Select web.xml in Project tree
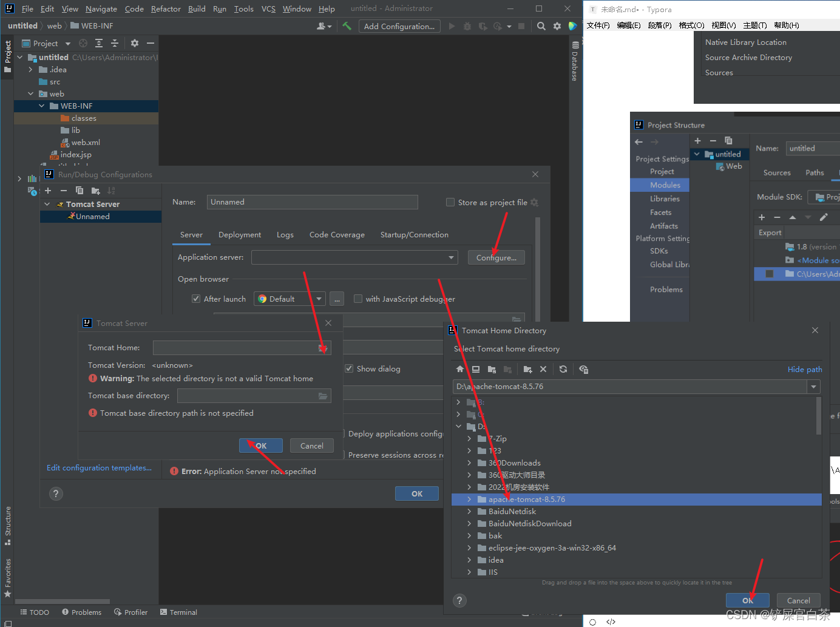The image size is (840, 627). [86, 143]
